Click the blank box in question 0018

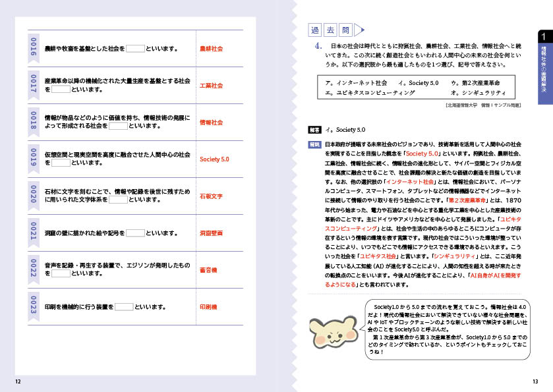(x=118, y=126)
